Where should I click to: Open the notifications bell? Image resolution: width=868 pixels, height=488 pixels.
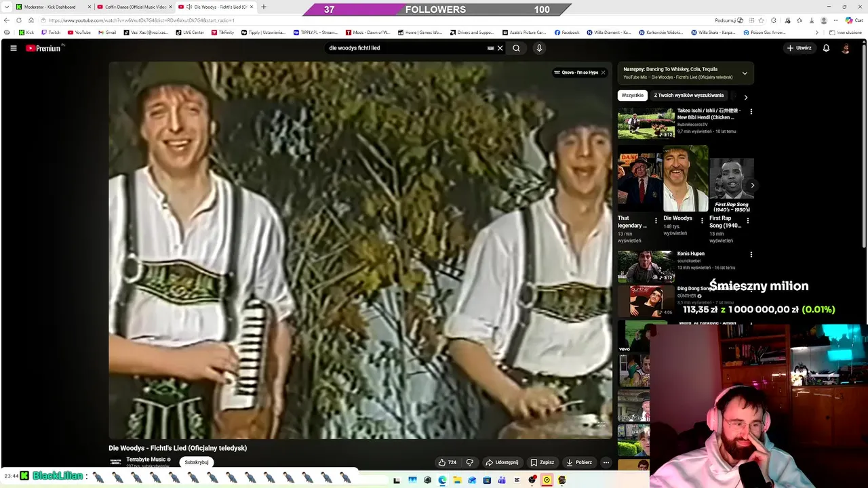(x=826, y=48)
